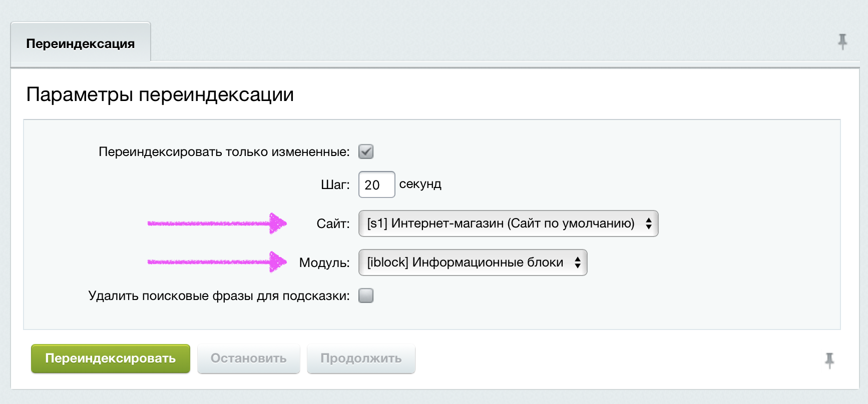
Task: Click the up-down arrows on the Модуль selector
Action: (x=578, y=262)
